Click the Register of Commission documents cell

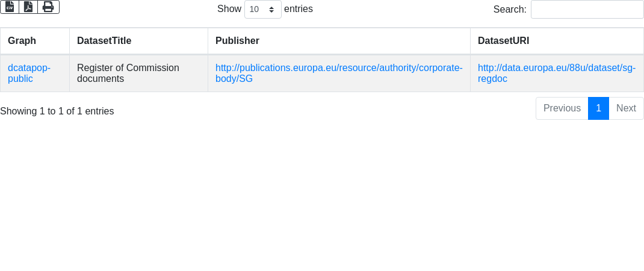tap(128, 73)
